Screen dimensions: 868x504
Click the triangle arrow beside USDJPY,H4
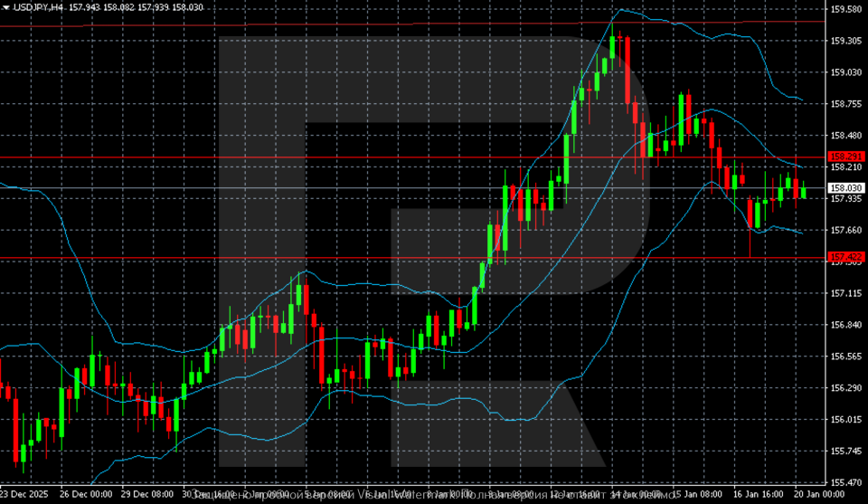pyautogui.click(x=5, y=7)
